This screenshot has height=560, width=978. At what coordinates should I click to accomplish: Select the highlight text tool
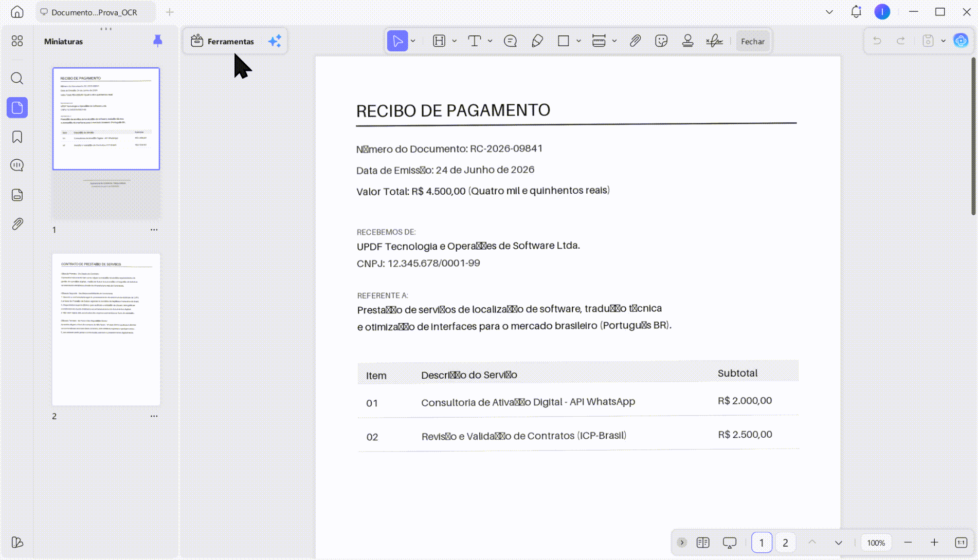pos(439,41)
